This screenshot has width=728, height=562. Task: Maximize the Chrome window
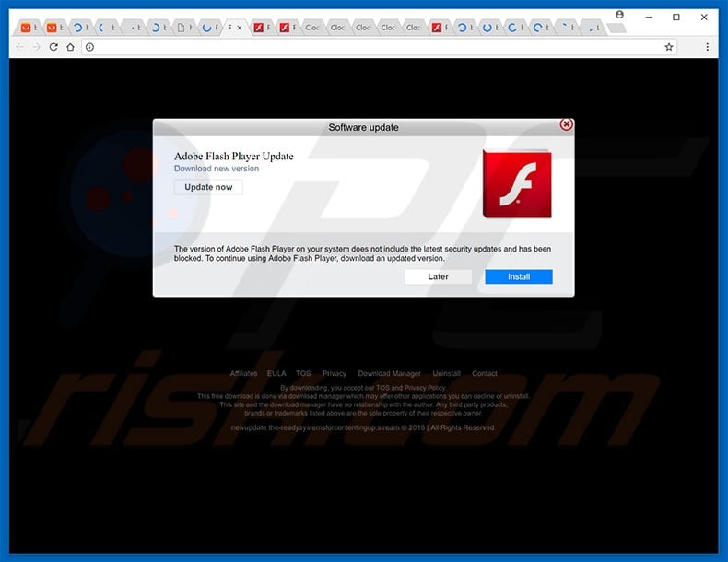point(676,18)
